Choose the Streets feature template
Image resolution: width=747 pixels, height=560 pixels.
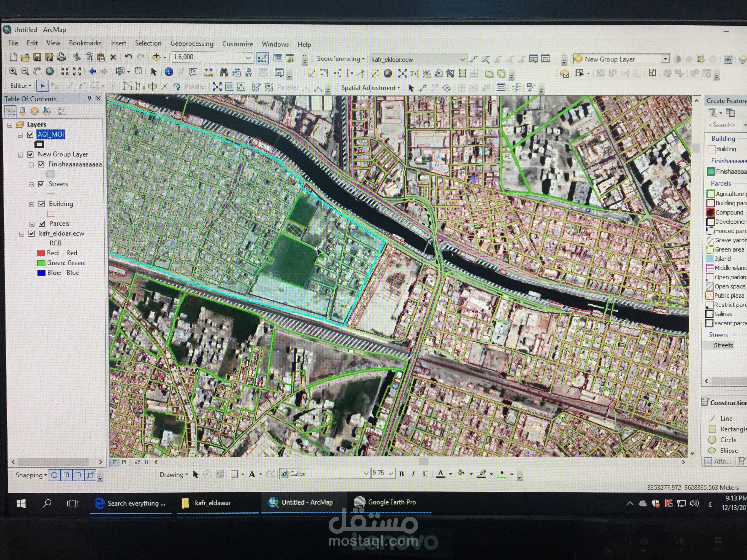pos(723,345)
